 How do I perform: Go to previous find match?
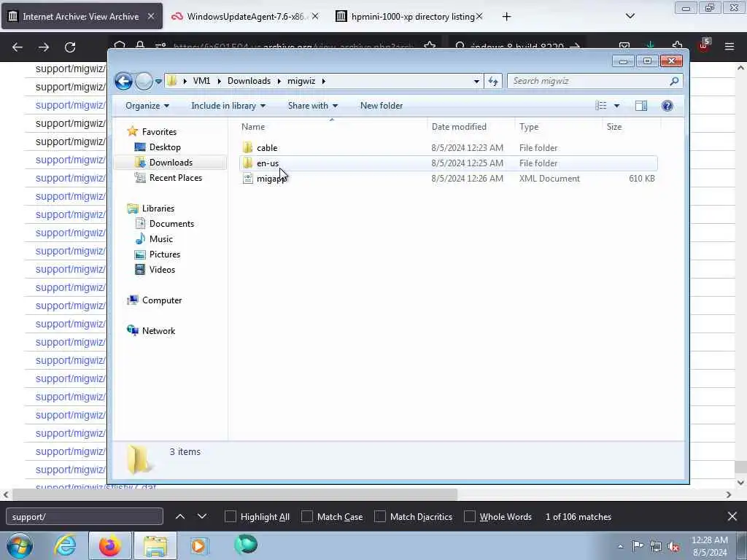pyautogui.click(x=180, y=516)
